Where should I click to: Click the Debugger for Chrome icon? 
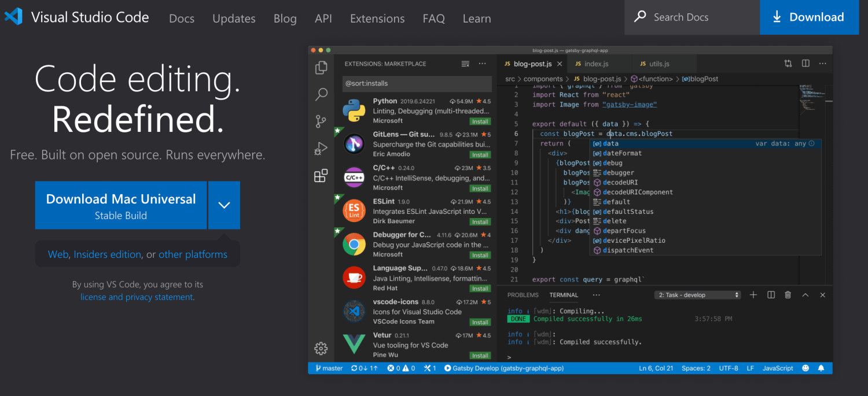click(x=354, y=245)
